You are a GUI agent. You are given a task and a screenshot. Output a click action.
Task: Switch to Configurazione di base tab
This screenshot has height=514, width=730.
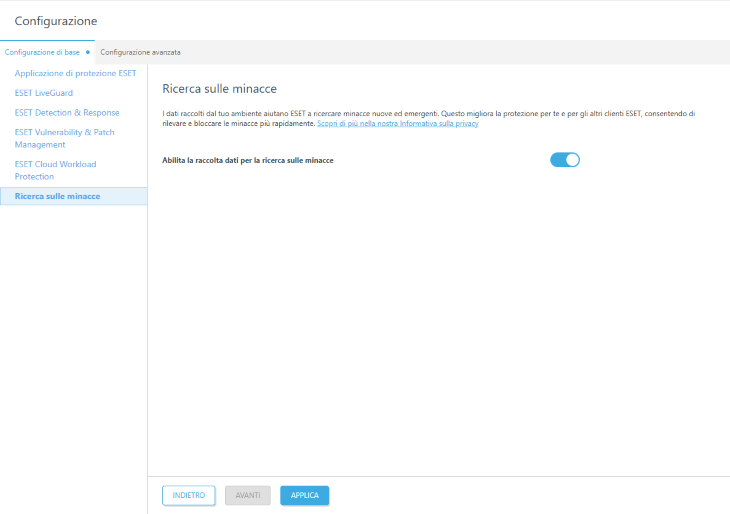(47, 52)
